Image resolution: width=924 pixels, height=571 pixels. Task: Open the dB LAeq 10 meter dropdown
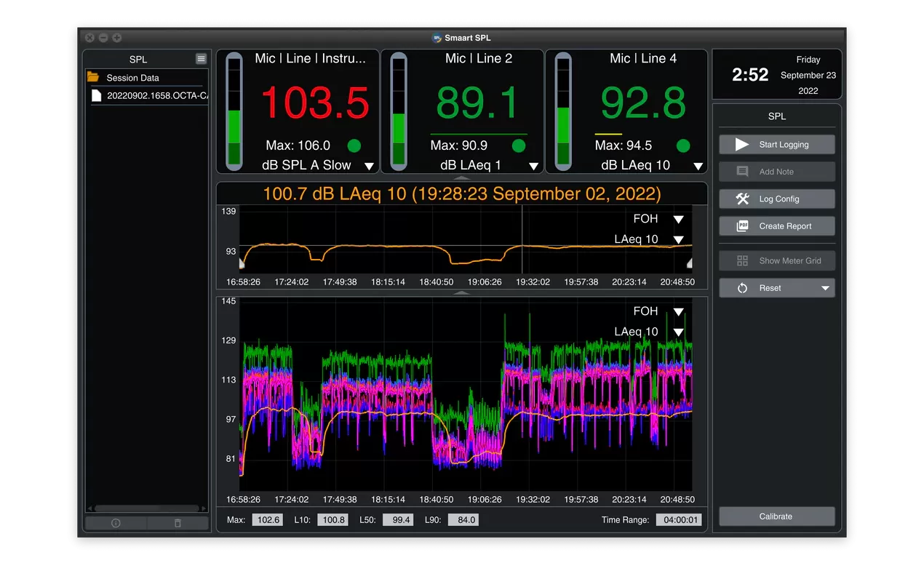pyautogui.click(x=698, y=166)
